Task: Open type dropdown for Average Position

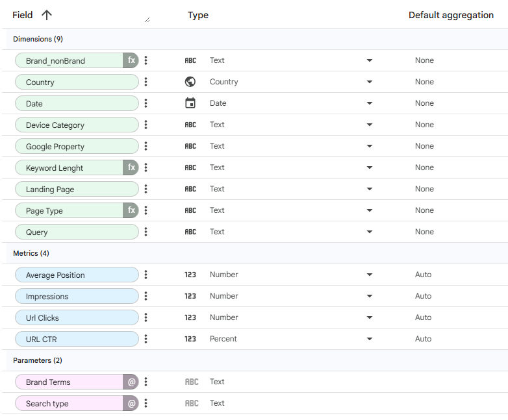Action: click(369, 275)
